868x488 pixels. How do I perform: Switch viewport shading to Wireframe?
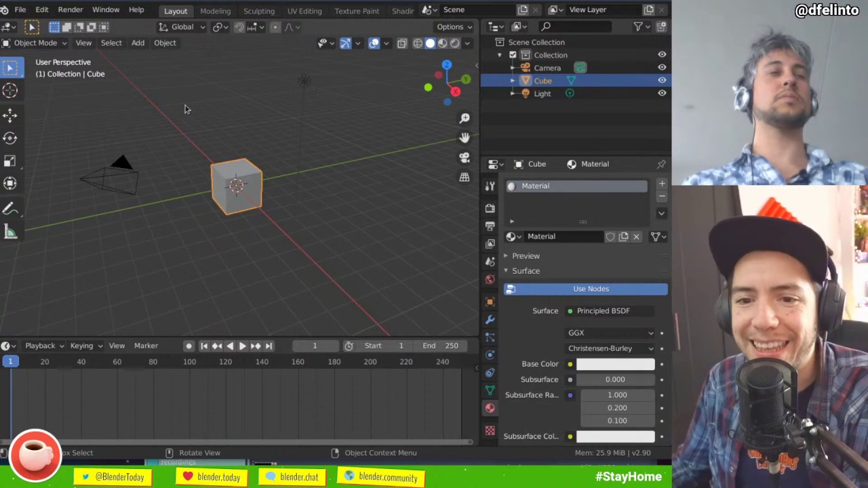418,43
